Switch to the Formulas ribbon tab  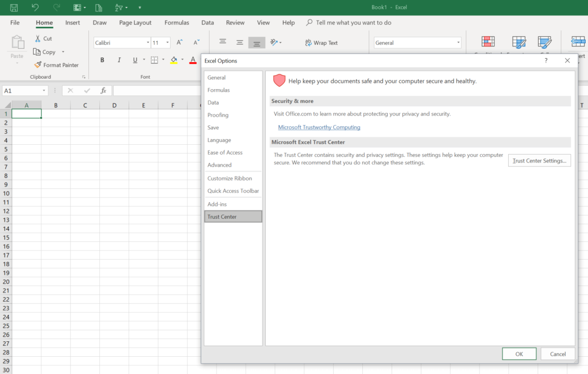pos(177,22)
